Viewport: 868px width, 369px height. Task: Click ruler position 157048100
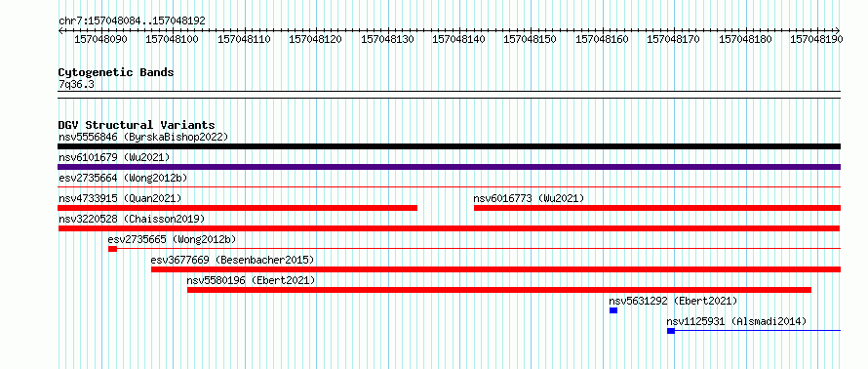[x=173, y=39]
